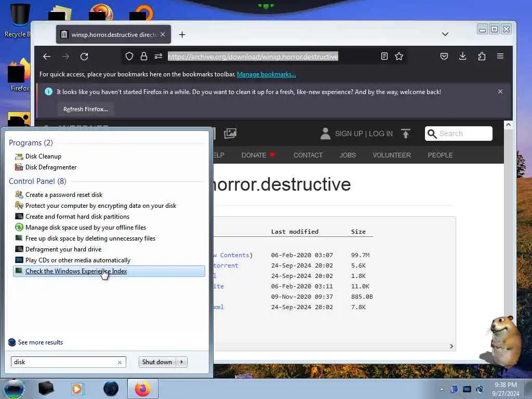Image resolution: width=532 pixels, height=399 pixels.
Task: Launch Disk Cleanup from Start results
Action: click(43, 156)
